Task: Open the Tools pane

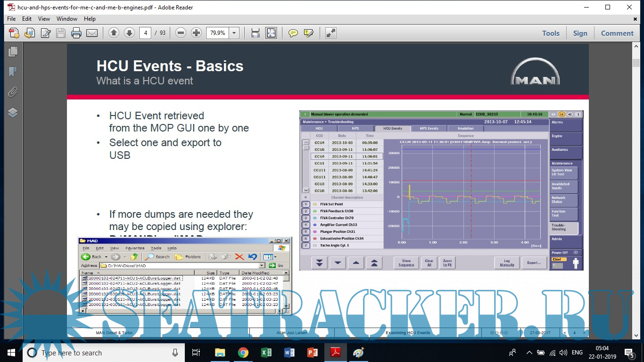Action: click(x=551, y=33)
